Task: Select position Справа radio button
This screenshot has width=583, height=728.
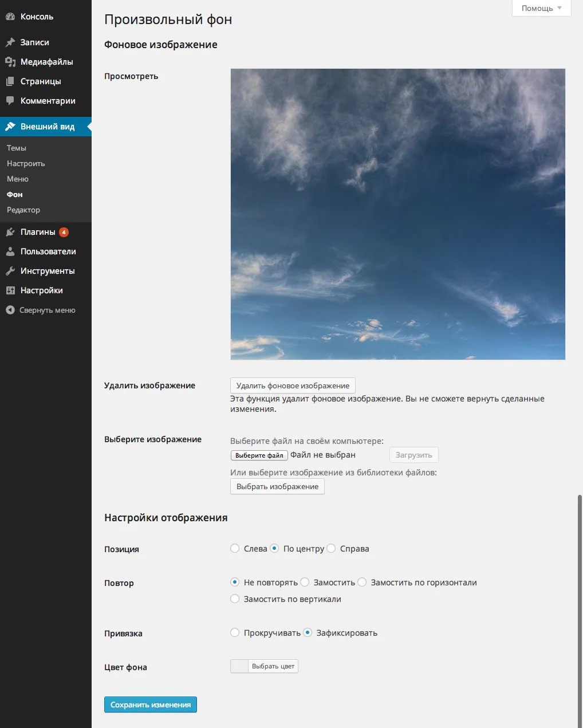Action: coord(331,548)
